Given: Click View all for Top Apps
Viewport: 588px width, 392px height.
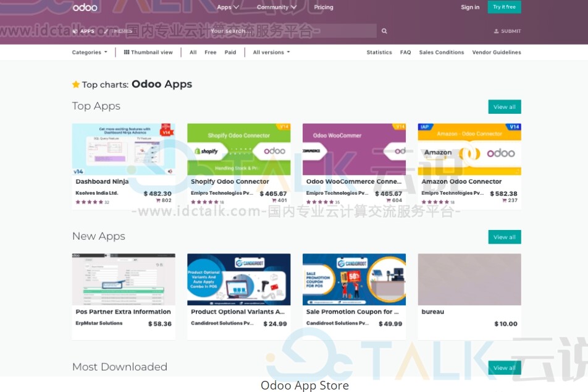Looking at the screenshot, I should coord(505,106).
